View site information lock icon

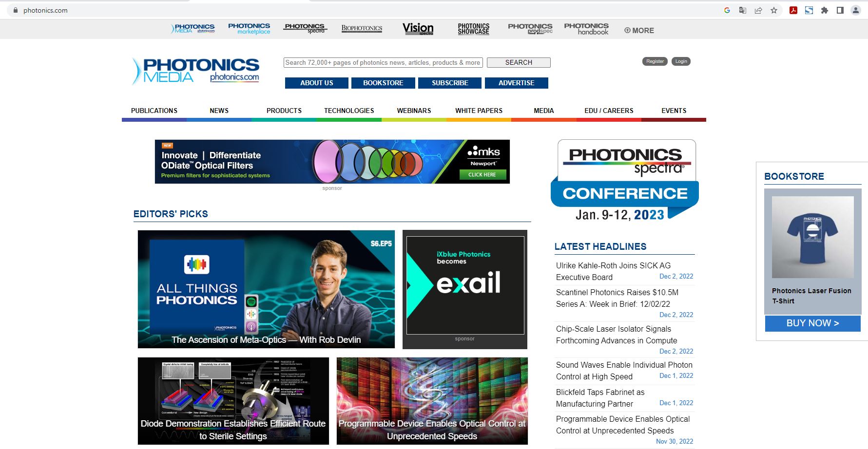tap(15, 10)
